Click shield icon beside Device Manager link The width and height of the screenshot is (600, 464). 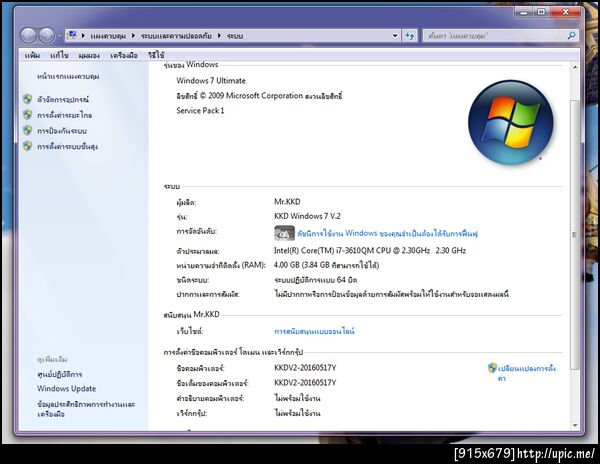pyautogui.click(x=28, y=99)
